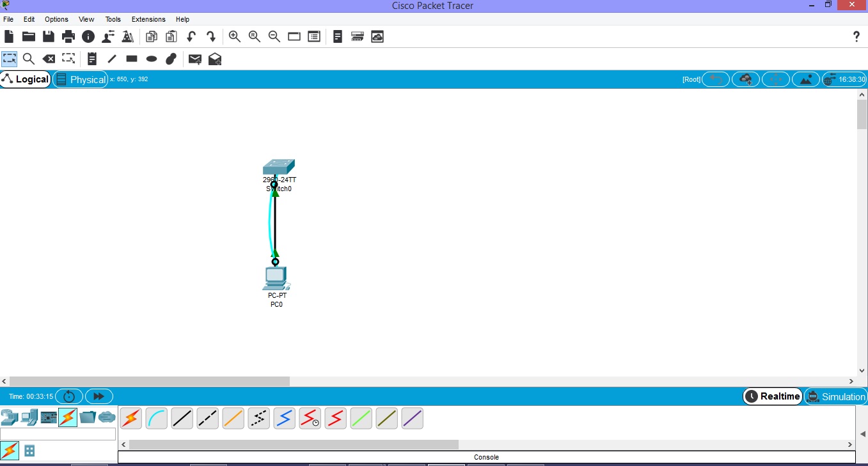Switch to Simulation mode
The image size is (868, 466).
[x=835, y=396]
